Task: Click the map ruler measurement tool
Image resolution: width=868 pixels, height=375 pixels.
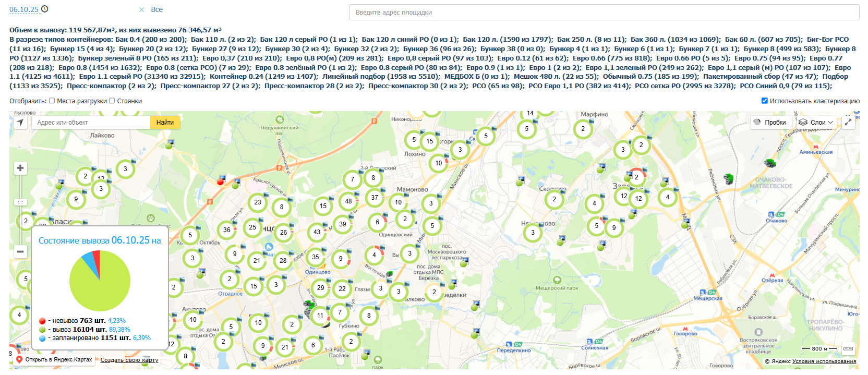Action: (x=848, y=348)
